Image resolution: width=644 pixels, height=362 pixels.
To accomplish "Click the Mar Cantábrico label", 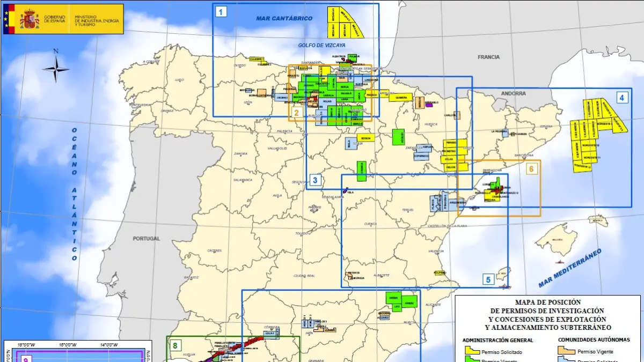I will click(284, 18).
